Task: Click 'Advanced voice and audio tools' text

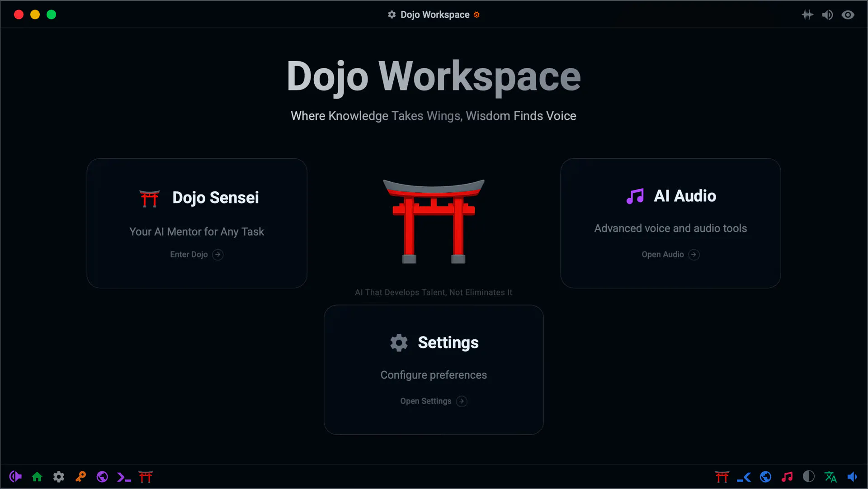Action: (670, 228)
